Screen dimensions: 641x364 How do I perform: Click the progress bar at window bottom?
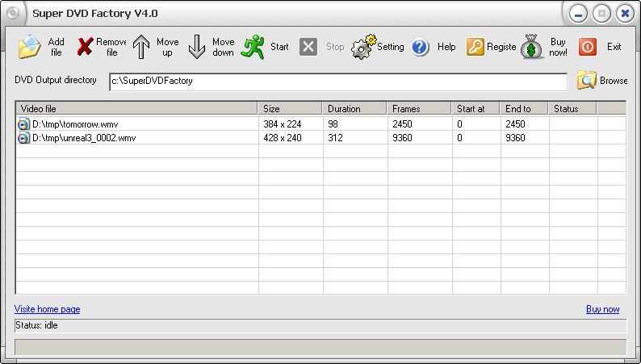[320, 347]
